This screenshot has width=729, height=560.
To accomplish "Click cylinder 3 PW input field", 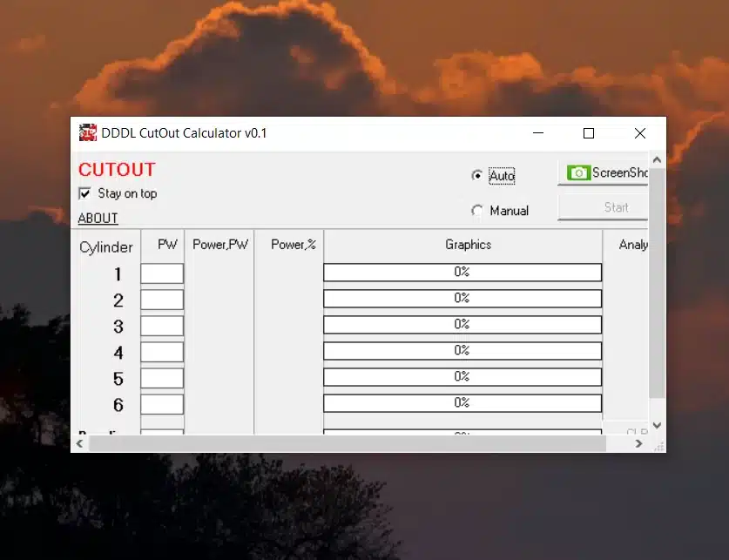I will click(x=162, y=325).
